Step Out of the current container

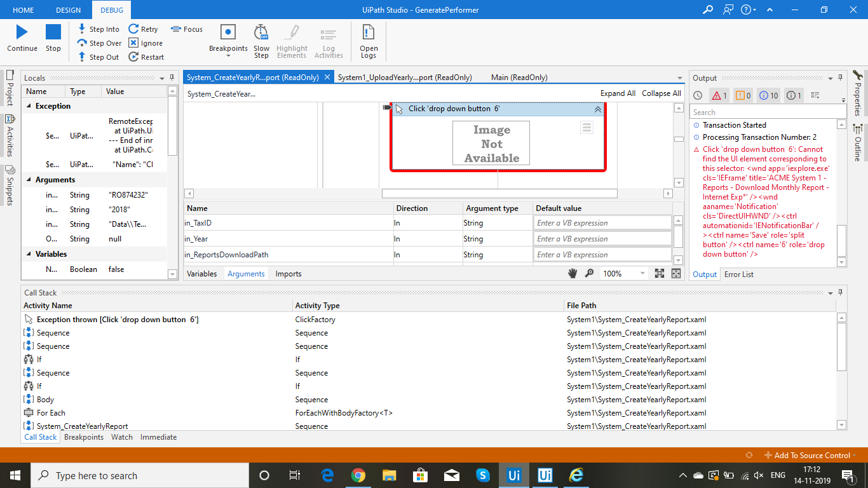(98, 57)
